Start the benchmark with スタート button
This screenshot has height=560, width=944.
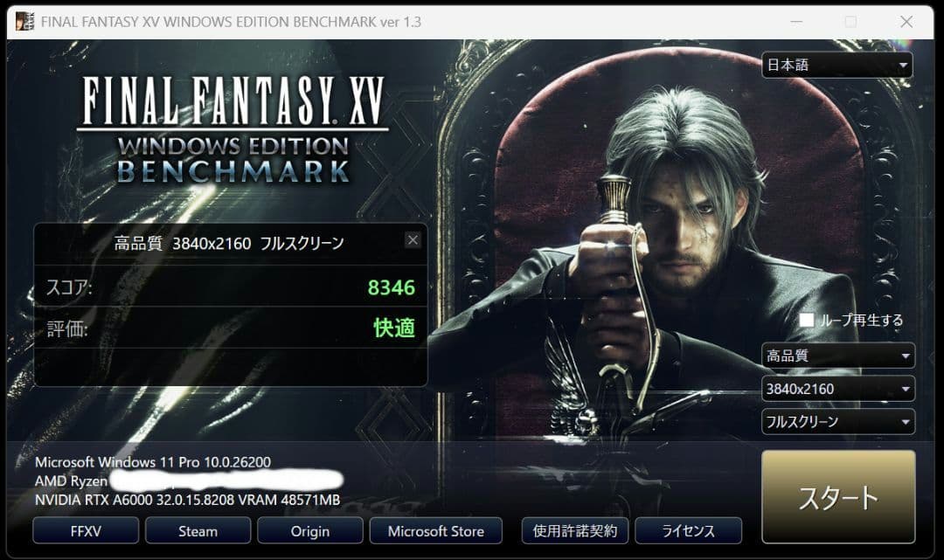[838, 497]
